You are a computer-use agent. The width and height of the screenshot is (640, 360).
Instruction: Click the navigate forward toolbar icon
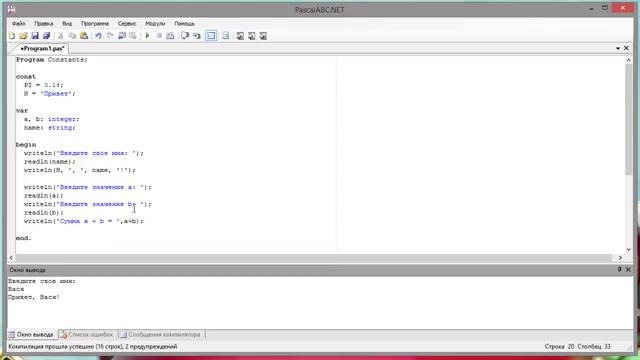(133, 36)
